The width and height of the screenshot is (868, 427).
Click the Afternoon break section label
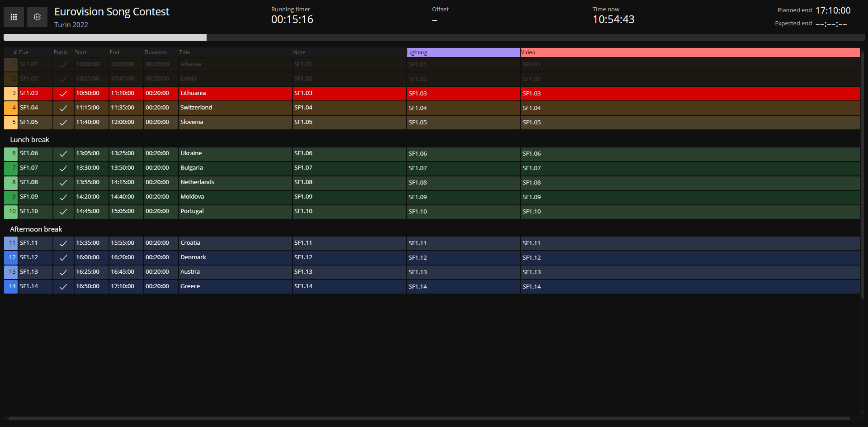36,229
